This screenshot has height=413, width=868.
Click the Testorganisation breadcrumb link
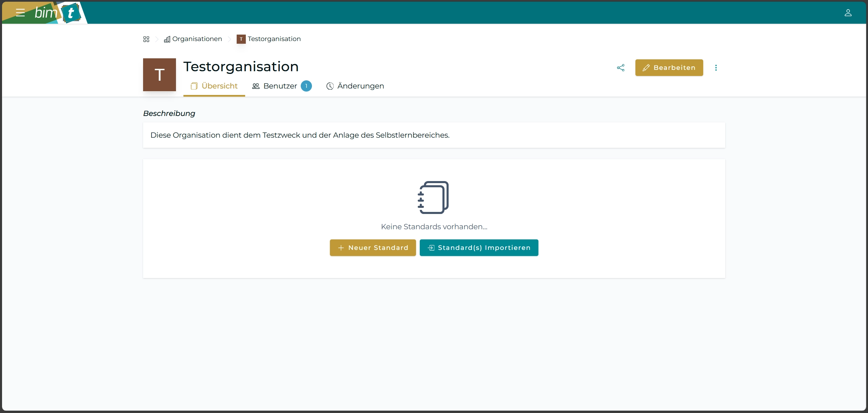pyautogui.click(x=274, y=39)
